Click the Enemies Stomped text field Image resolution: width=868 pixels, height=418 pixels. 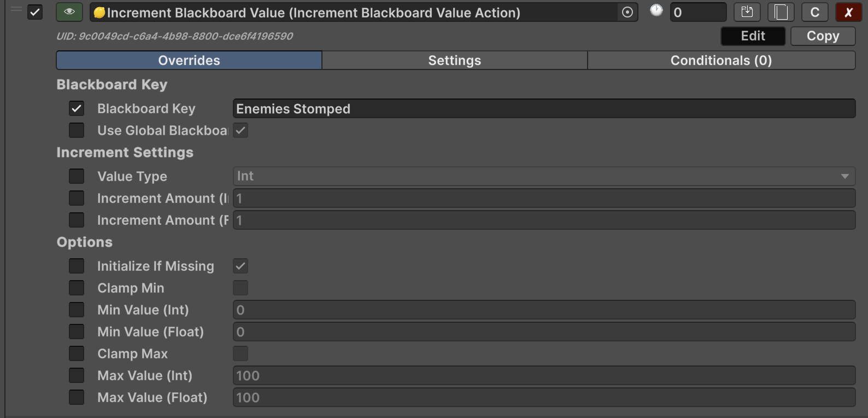point(543,108)
